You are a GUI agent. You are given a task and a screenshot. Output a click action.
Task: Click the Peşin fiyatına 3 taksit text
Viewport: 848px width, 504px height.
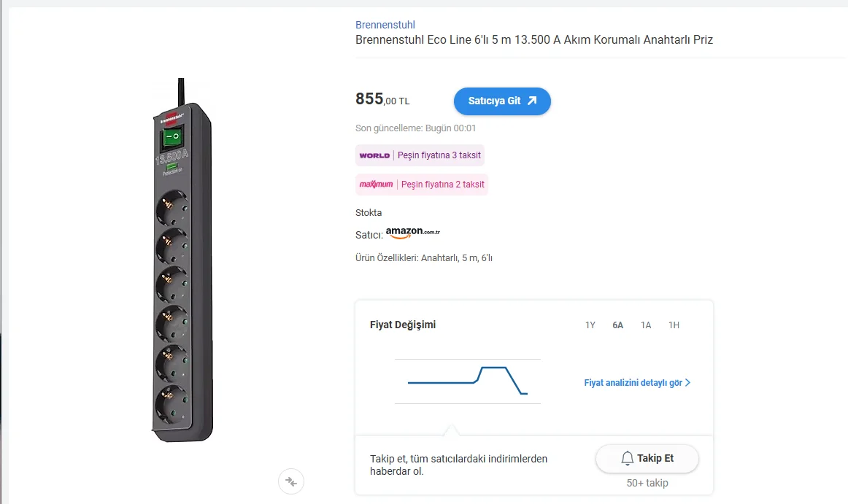[x=439, y=155]
